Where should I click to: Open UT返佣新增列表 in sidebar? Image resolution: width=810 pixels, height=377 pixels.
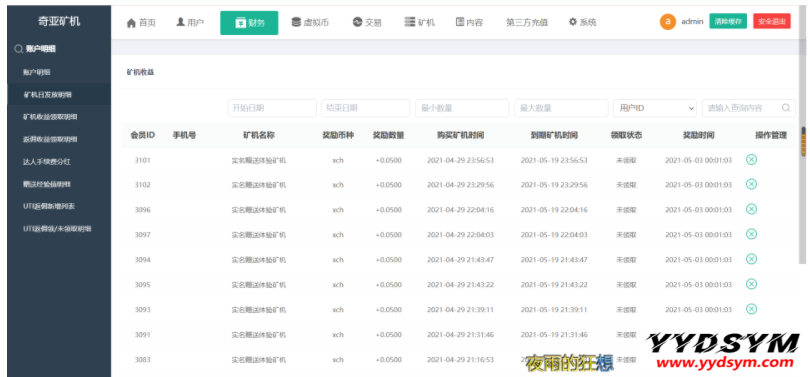pos(49,206)
